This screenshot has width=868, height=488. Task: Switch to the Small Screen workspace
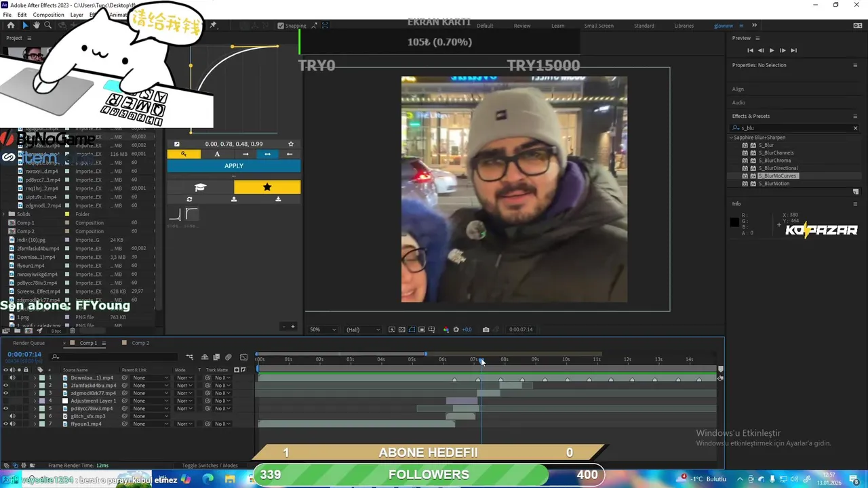pos(599,26)
